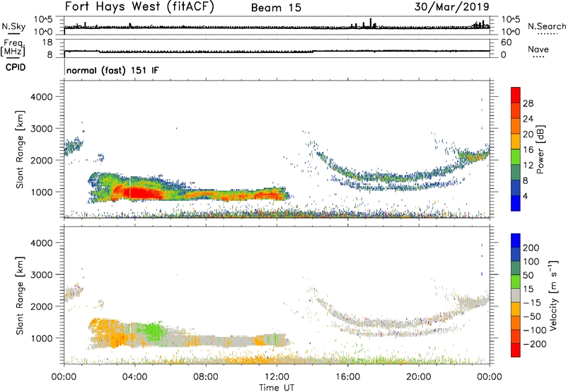The height and width of the screenshot is (392, 566).
Task: Click the frequency trace line in Freq panel
Action: pyautogui.click(x=277, y=51)
